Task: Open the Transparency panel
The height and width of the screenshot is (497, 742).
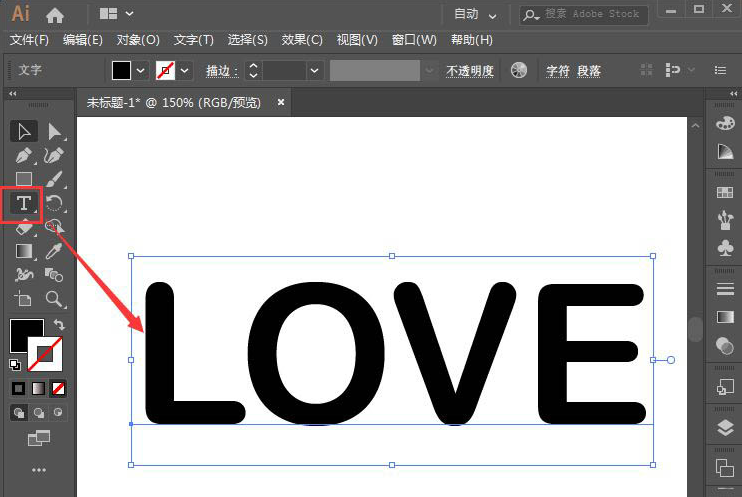Action: click(x=725, y=345)
